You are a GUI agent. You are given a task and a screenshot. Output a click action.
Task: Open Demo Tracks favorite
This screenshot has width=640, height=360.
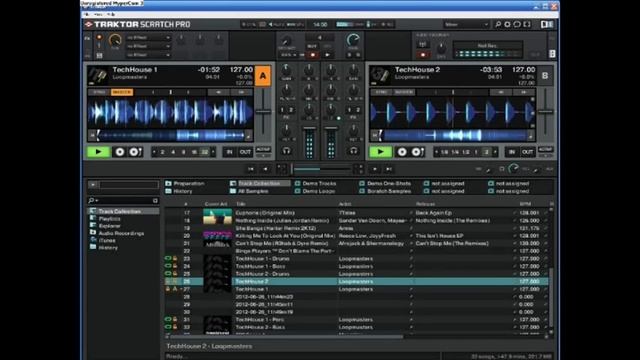coord(316,184)
